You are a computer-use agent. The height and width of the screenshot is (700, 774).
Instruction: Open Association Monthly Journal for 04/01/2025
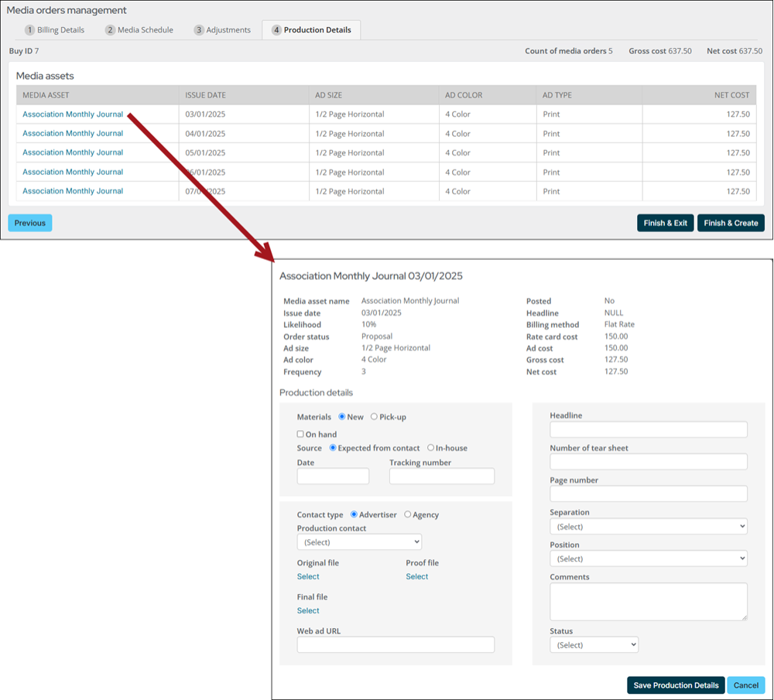coord(72,134)
